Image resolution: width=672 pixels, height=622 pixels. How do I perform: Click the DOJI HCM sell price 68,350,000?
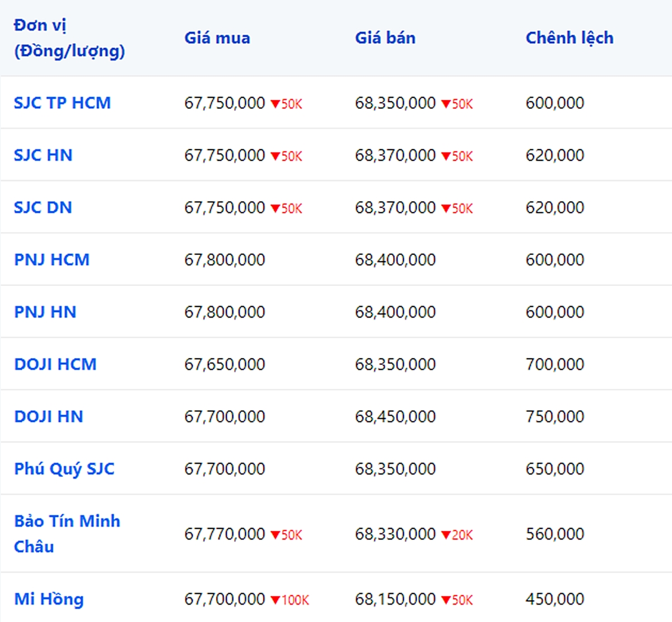tap(395, 364)
